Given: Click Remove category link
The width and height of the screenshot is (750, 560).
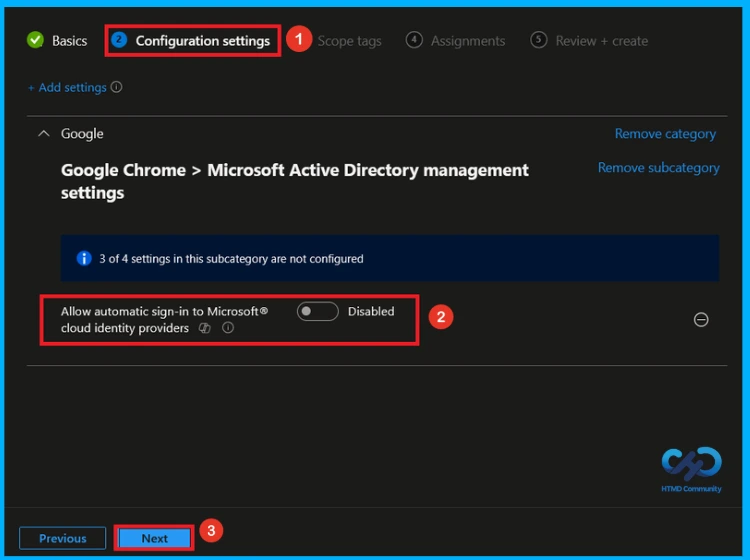Looking at the screenshot, I should click(665, 134).
